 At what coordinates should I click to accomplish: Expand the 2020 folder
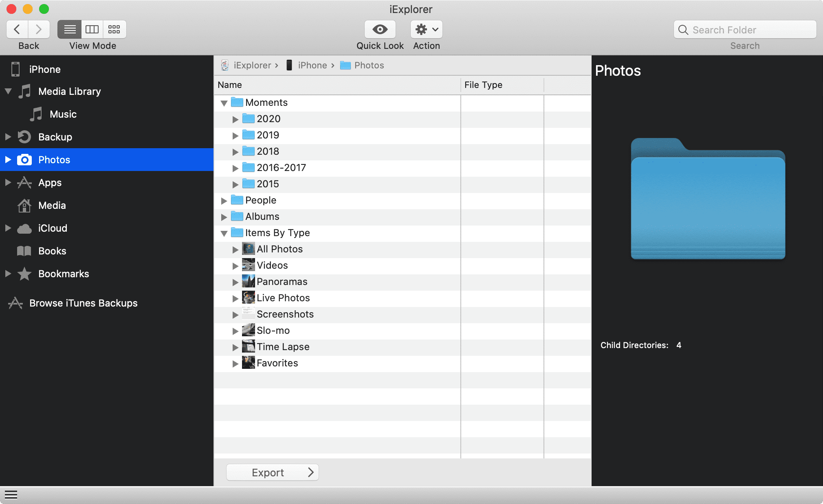pyautogui.click(x=235, y=119)
